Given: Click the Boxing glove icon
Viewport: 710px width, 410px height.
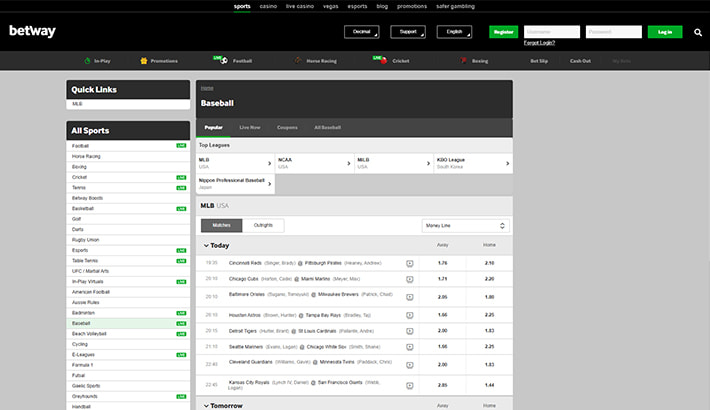Looking at the screenshot, I should (463, 60).
